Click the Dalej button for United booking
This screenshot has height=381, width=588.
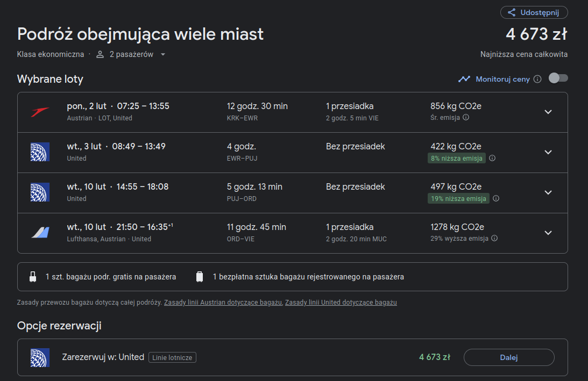pos(509,357)
